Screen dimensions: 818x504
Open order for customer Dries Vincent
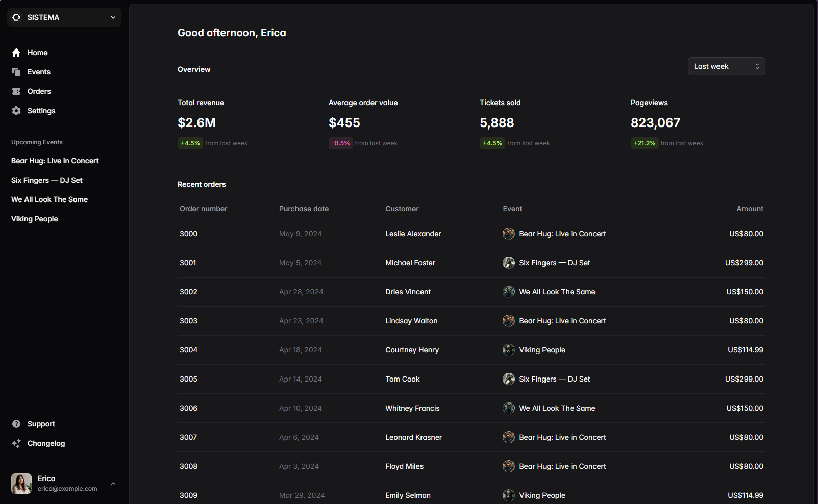[x=408, y=292]
